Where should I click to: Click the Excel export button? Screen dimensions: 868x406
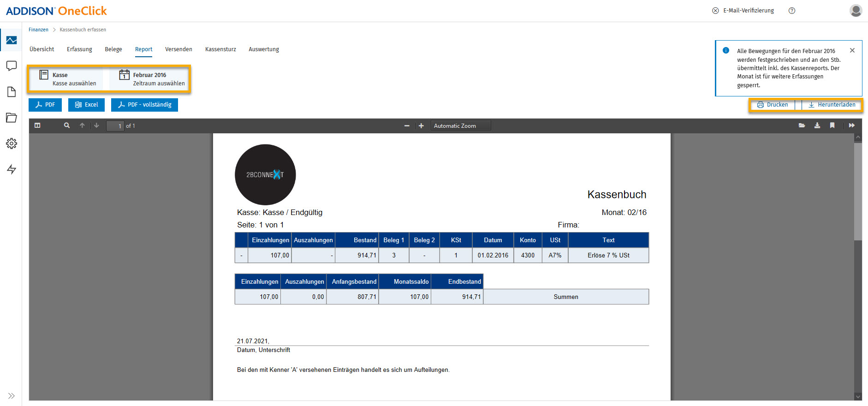tap(86, 105)
